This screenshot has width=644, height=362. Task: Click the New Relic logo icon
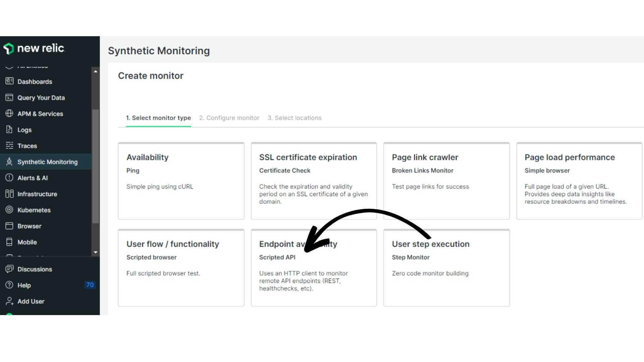pyautogui.click(x=8, y=48)
